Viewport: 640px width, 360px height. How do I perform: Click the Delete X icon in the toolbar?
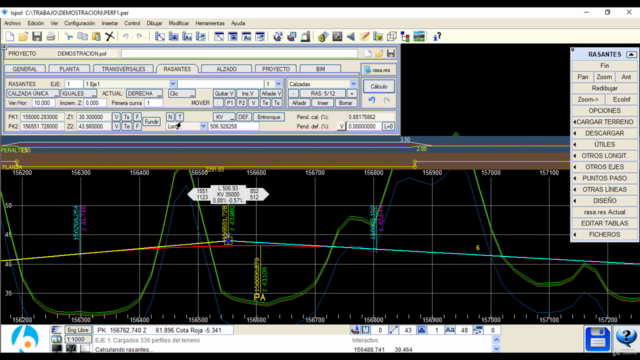[110, 37]
